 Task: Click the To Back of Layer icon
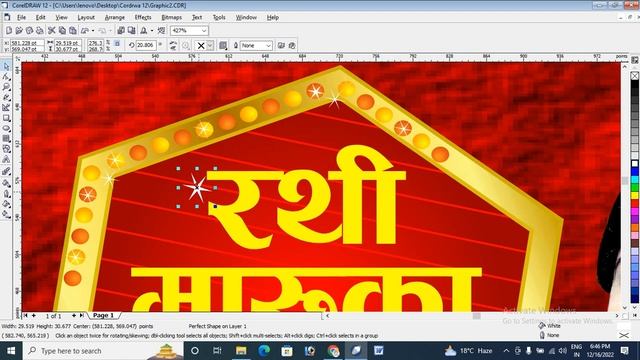[292, 46]
